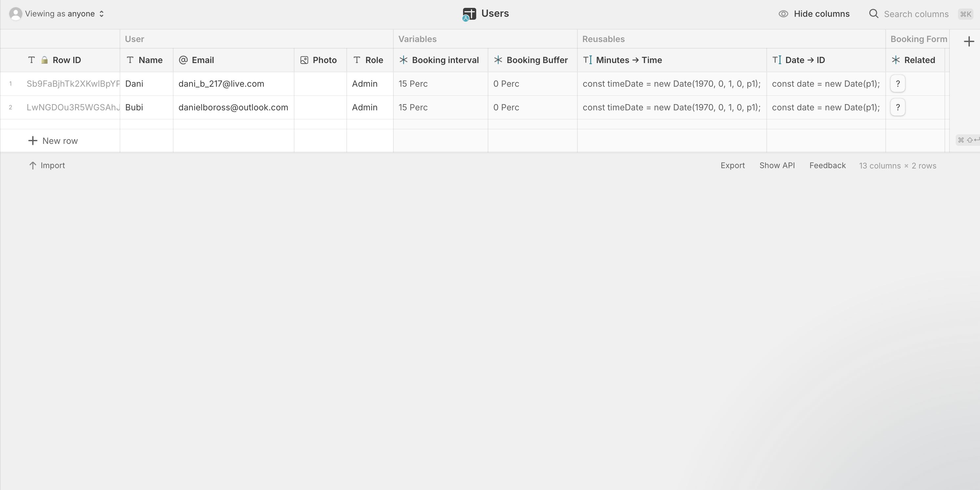Screen dimensions: 980x490
Task: Click asterisk icon of Booking Buffer column
Action: point(498,60)
